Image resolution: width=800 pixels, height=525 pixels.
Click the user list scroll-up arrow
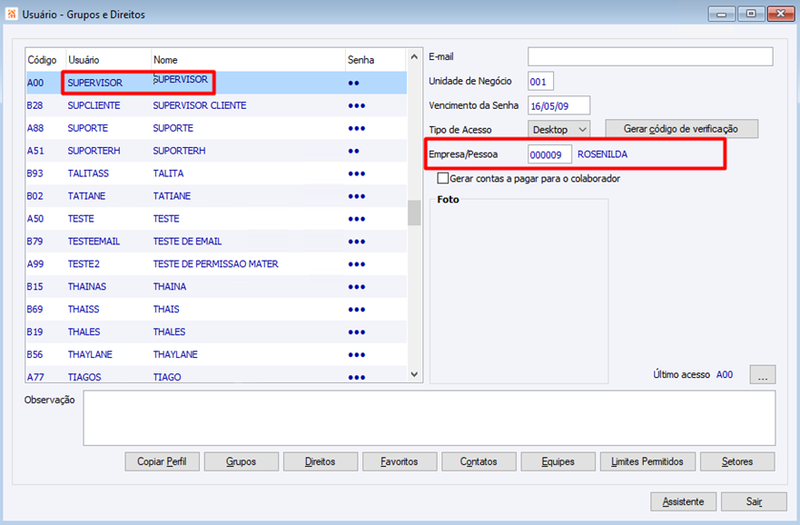pos(414,57)
